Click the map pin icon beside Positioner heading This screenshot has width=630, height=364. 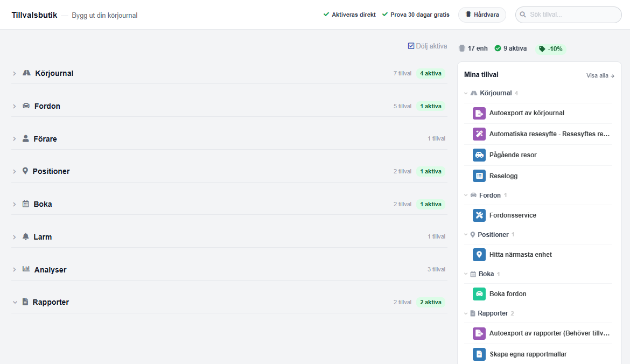(25, 171)
